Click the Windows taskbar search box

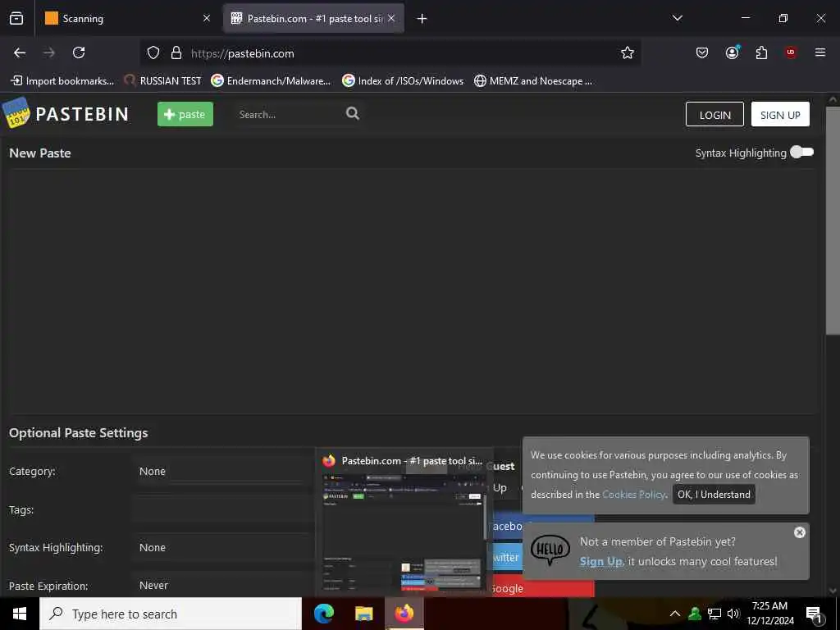[x=171, y=614]
